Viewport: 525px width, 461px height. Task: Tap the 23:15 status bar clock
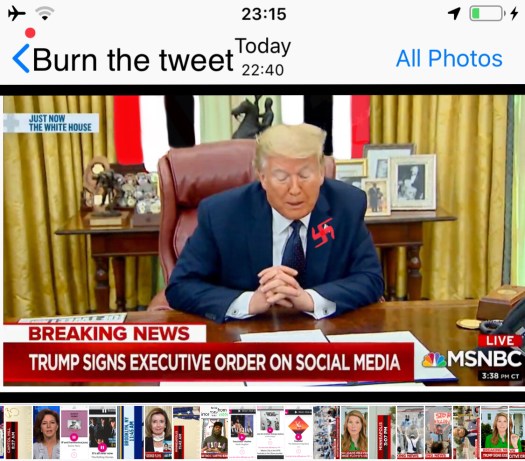click(264, 14)
